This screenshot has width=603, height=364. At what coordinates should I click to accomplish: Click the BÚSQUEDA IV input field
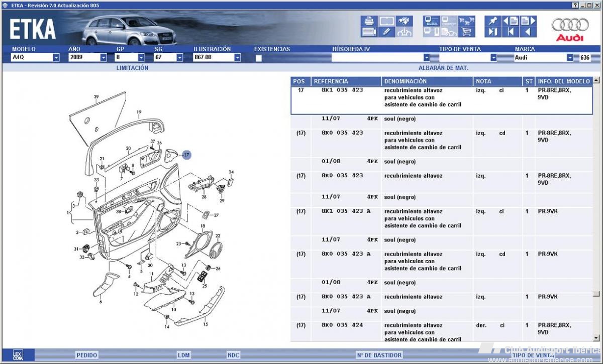point(377,58)
